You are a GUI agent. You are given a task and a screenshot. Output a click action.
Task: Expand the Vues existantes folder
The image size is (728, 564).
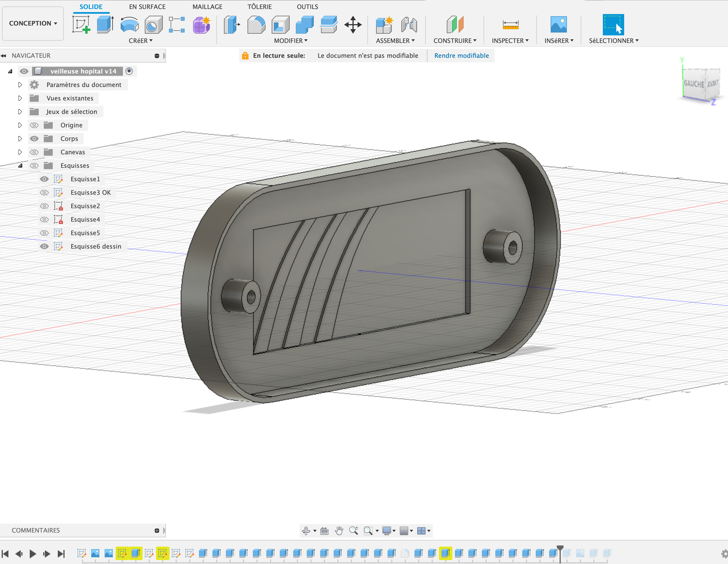pos(20,98)
